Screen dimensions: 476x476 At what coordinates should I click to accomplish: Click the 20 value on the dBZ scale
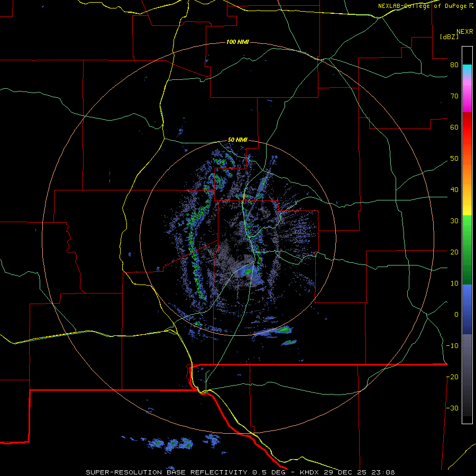tap(454, 252)
